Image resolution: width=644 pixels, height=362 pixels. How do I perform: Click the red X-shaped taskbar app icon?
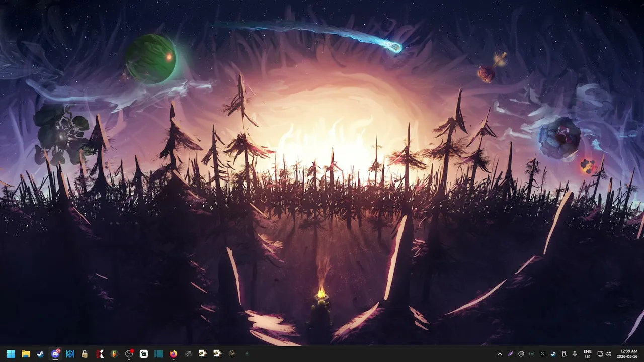[x=100, y=354]
